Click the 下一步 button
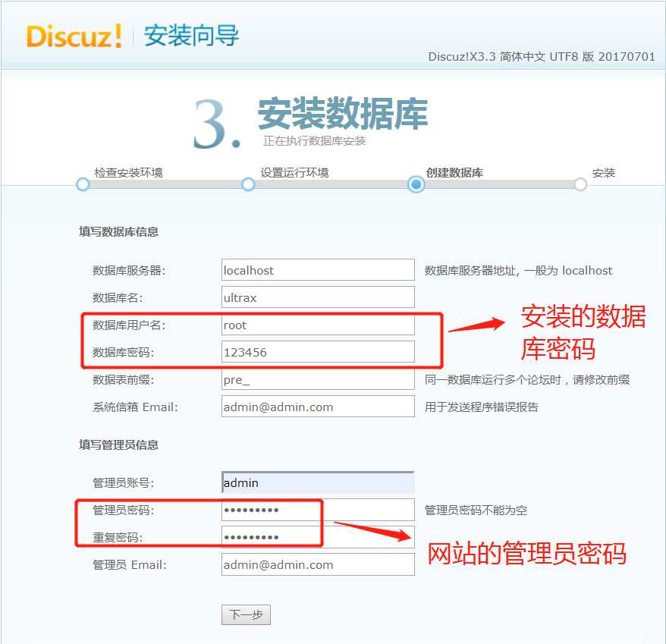 point(246,614)
